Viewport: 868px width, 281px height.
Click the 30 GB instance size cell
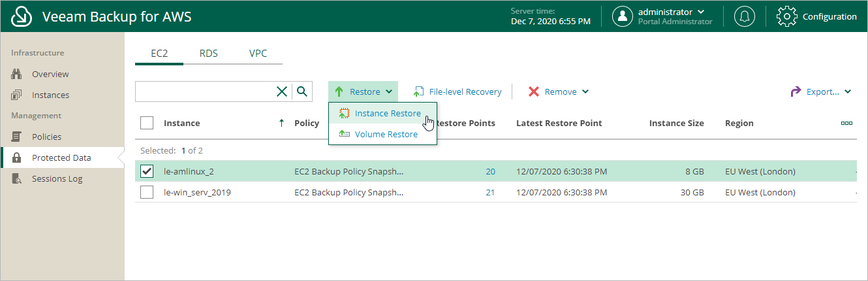click(691, 192)
